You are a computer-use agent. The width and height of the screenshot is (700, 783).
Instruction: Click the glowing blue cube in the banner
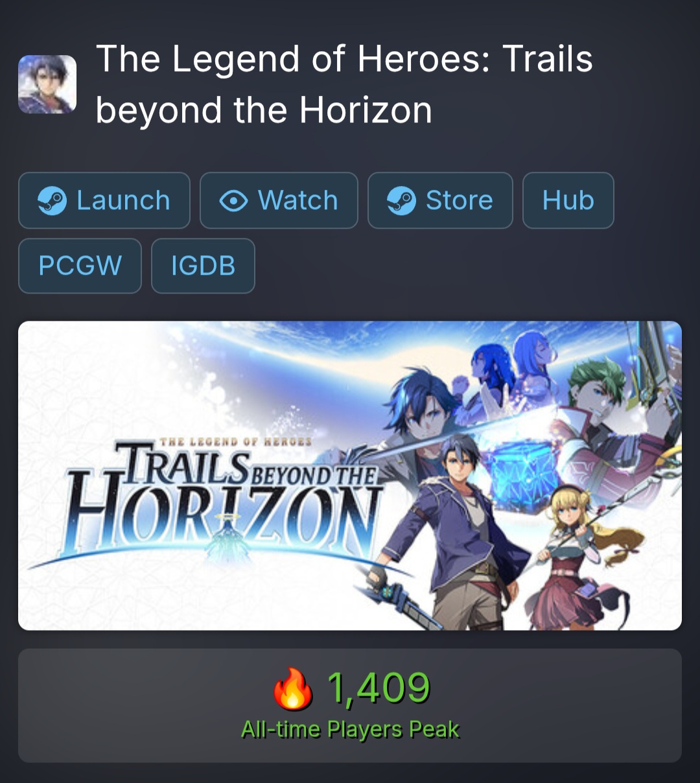pos(520,469)
